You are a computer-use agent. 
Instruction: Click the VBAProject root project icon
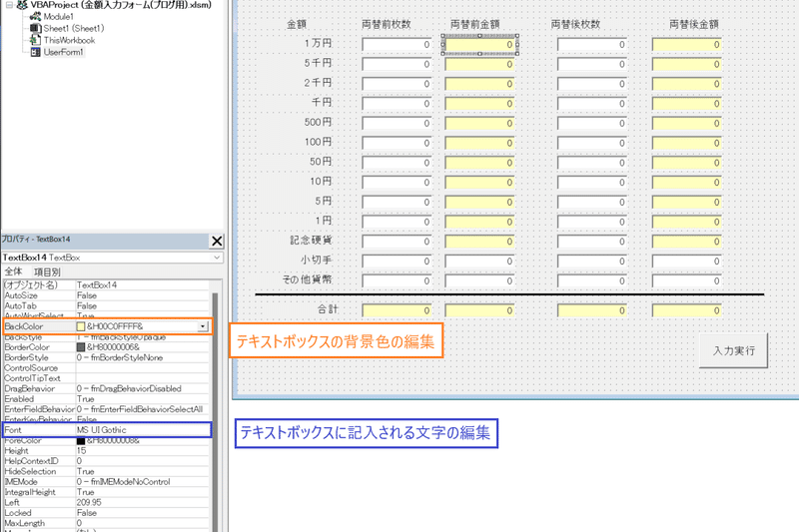pyautogui.click(x=22, y=5)
